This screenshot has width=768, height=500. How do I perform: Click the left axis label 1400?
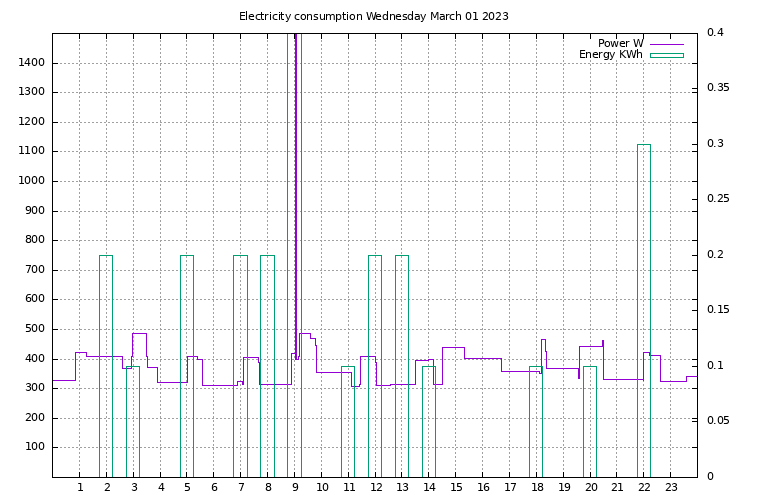31,63
